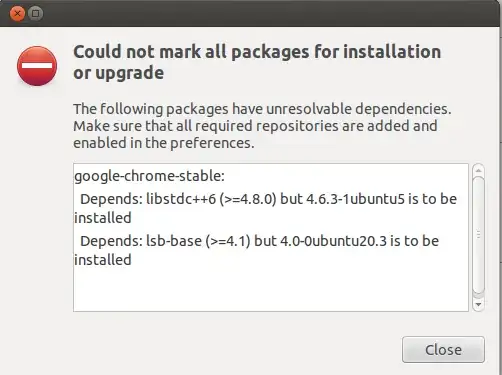Viewport: 502px width, 375px height.
Task: Click the Close button at the bottom
Action: [443, 349]
